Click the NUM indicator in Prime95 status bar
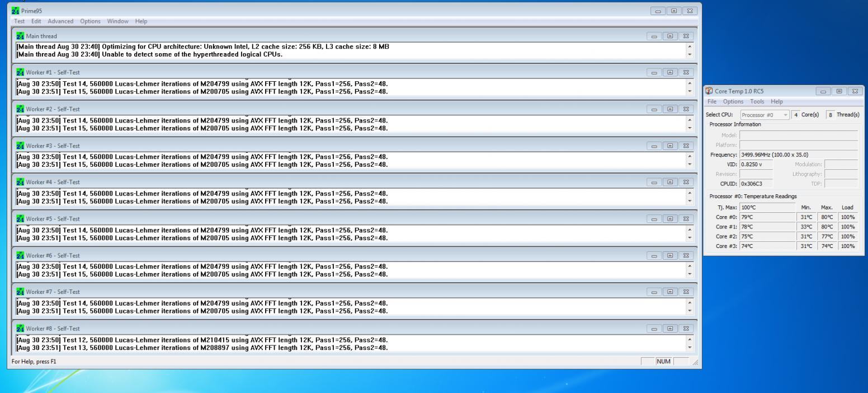868x393 pixels. coord(664,362)
